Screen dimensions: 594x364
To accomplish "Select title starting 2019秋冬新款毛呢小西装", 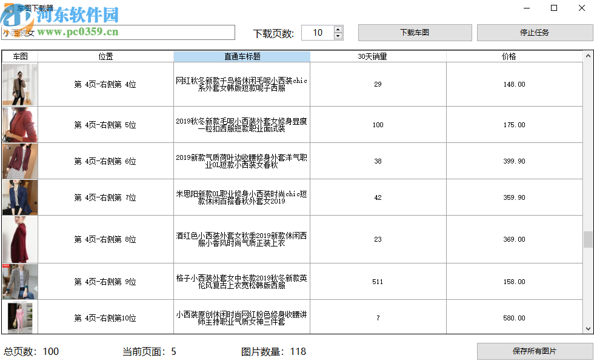I will (242, 125).
